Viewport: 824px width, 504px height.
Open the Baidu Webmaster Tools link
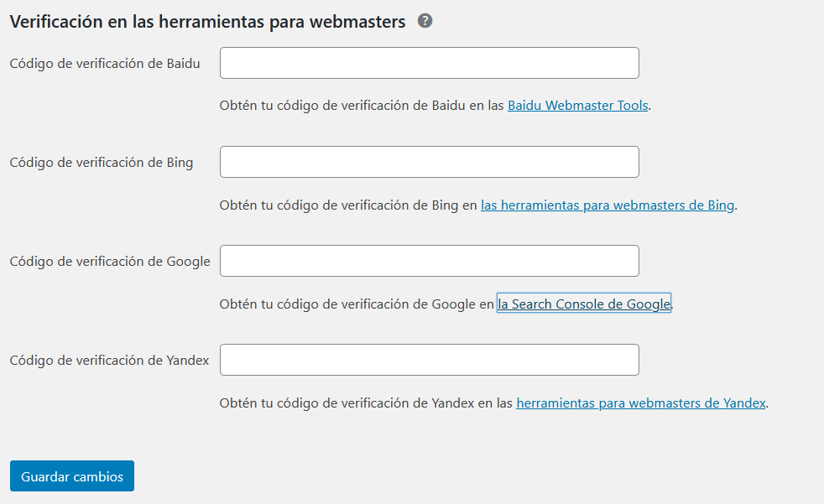[577, 106]
